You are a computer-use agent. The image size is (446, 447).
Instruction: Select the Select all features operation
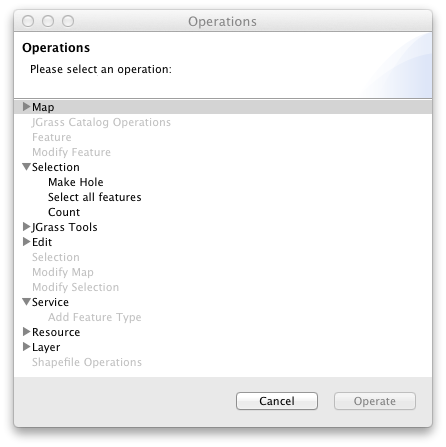(x=95, y=197)
